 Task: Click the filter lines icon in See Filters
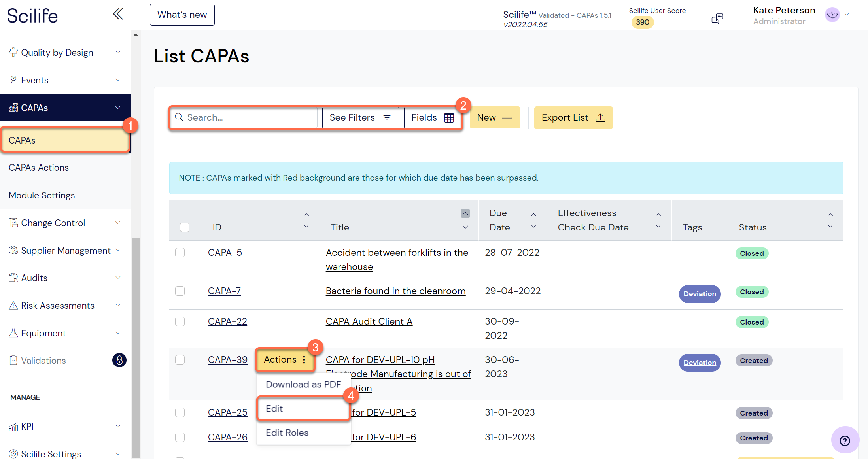[387, 117]
